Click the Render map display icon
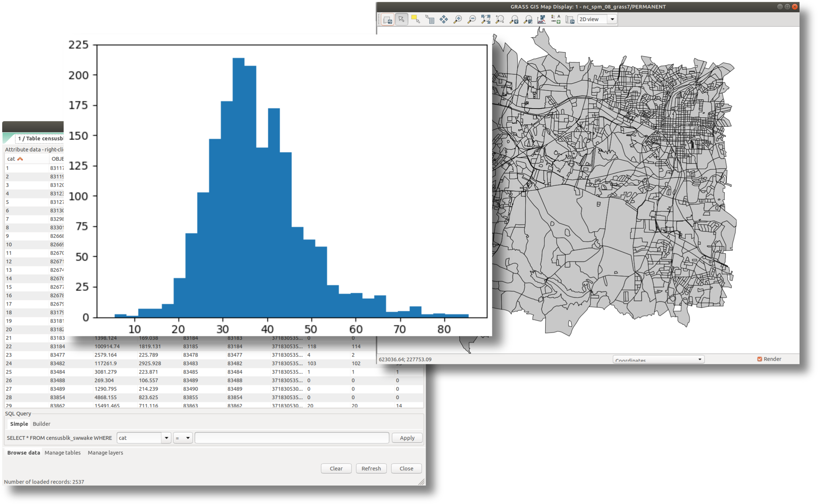Image resolution: width=818 pixels, height=504 pixels. [x=387, y=20]
